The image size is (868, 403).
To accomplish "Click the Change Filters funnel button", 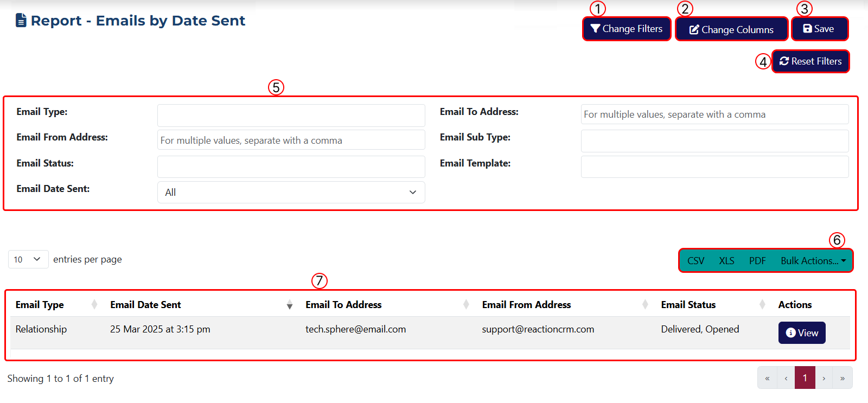I will click(x=627, y=29).
